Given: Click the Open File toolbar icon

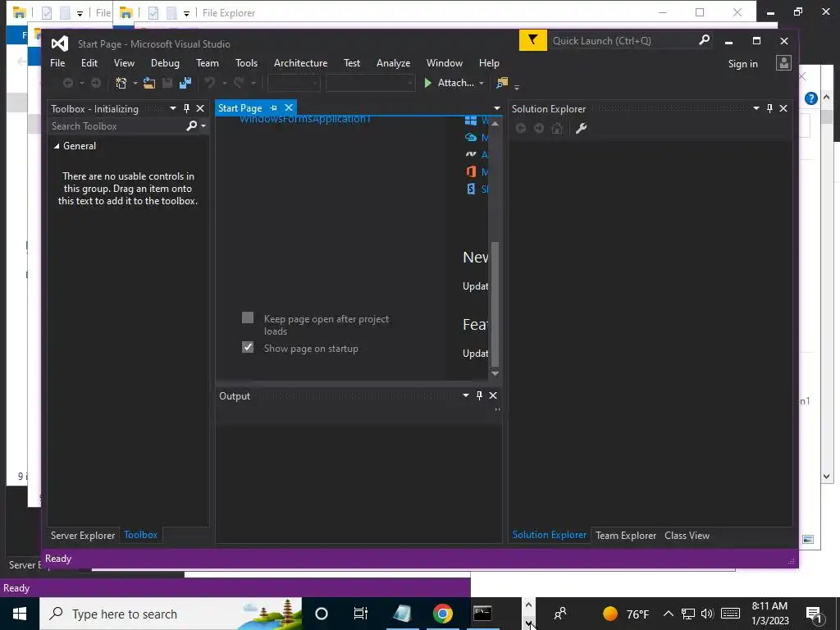Looking at the screenshot, I should pos(149,83).
